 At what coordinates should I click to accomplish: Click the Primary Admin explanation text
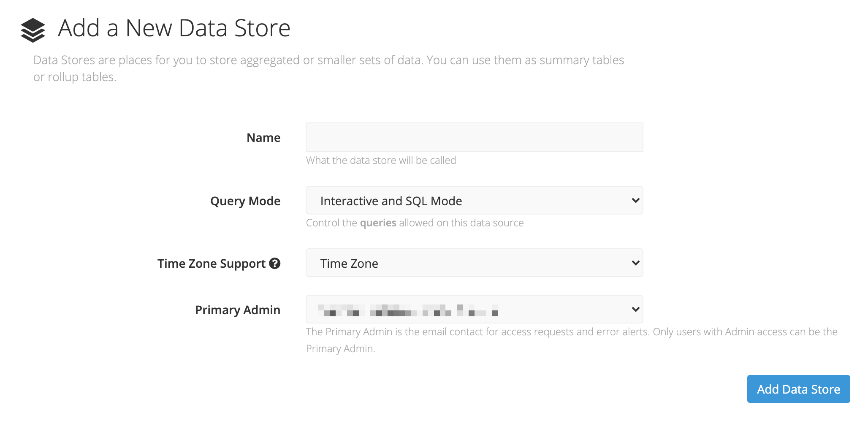(572, 340)
